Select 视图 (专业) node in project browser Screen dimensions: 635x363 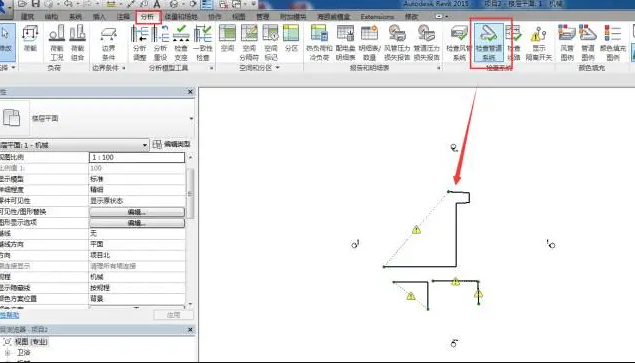click(x=31, y=342)
